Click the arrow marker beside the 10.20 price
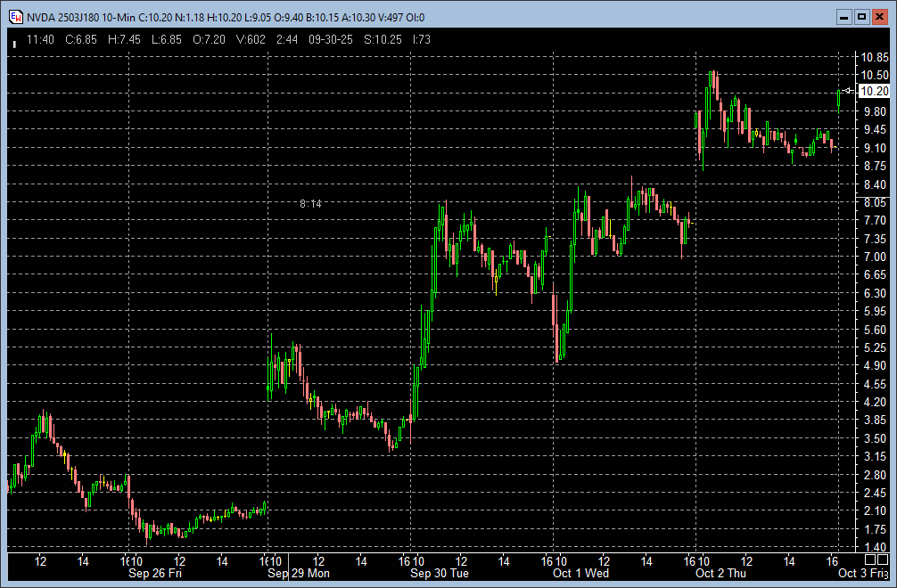Viewport: 897px width, 588px height. point(847,91)
